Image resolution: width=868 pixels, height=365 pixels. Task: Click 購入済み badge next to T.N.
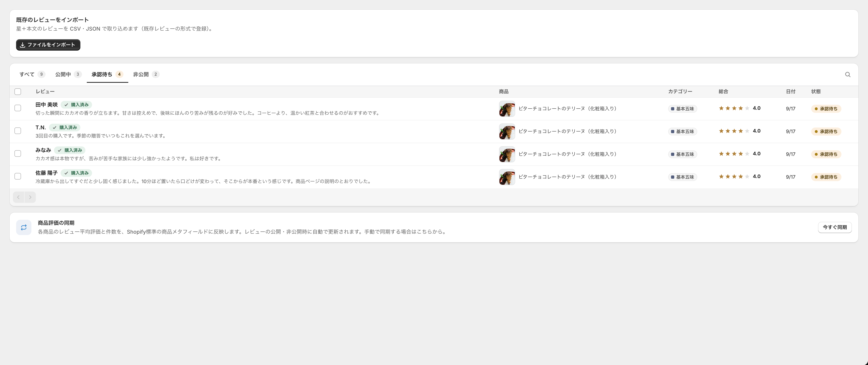(x=65, y=127)
